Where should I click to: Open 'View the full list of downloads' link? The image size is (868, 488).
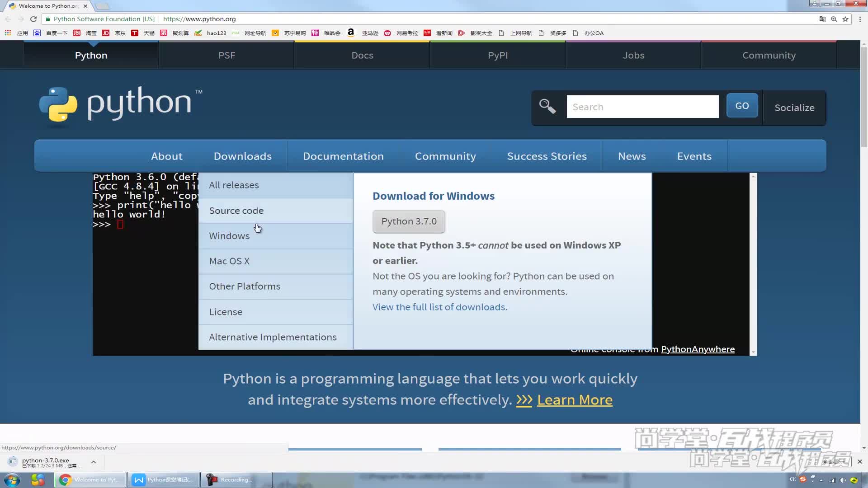pos(439,307)
